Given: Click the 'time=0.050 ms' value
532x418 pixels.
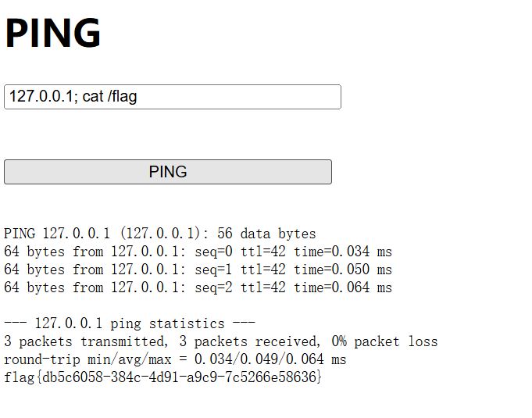Looking at the screenshot, I should coord(343,270).
